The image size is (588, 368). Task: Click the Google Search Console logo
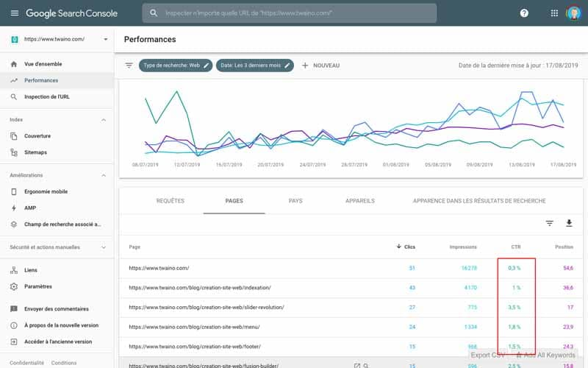coord(71,13)
